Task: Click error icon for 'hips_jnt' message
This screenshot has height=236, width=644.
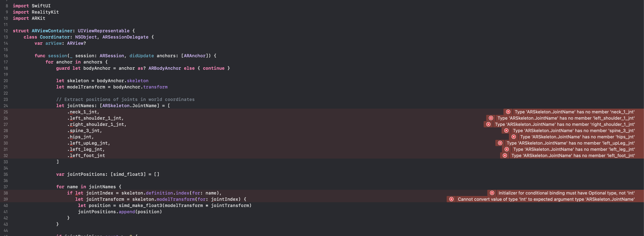Action: (x=513, y=137)
